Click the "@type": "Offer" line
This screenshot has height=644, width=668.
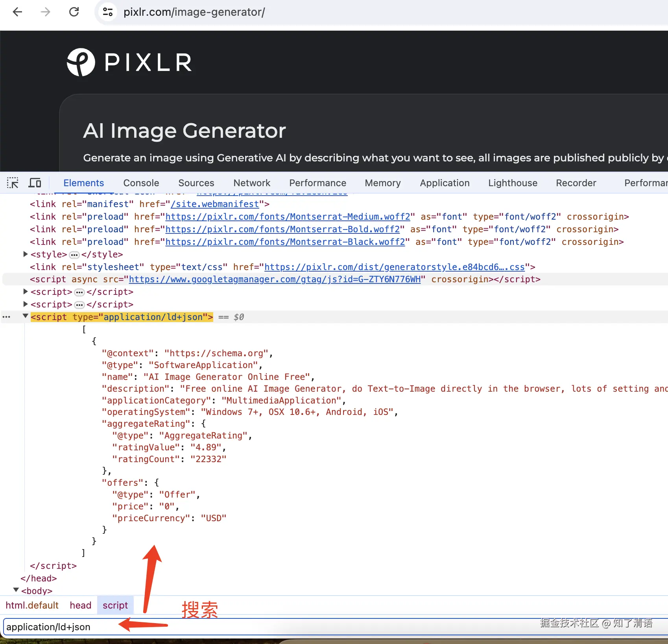156,494
